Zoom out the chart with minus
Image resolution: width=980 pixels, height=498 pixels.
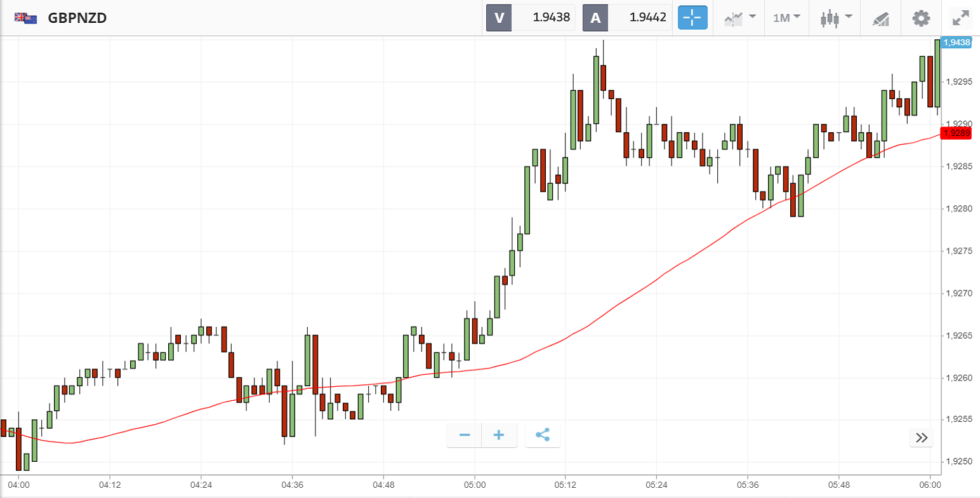pos(465,435)
